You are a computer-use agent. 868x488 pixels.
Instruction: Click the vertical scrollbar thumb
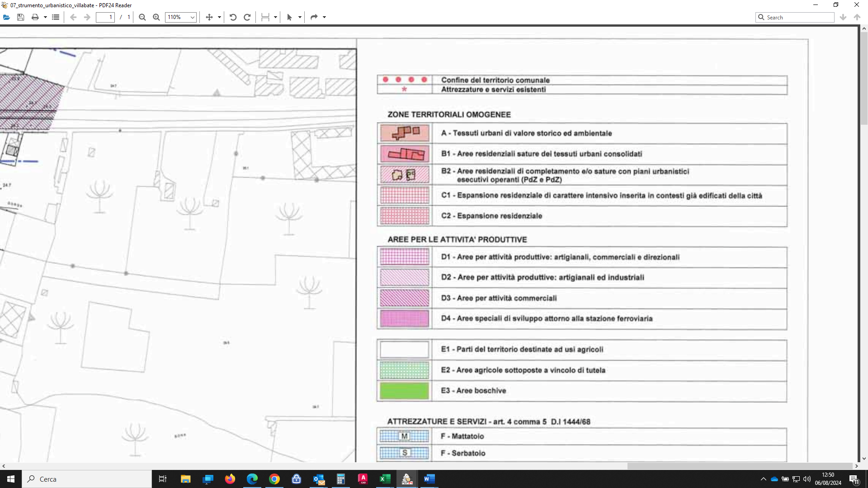(x=864, y=79)
